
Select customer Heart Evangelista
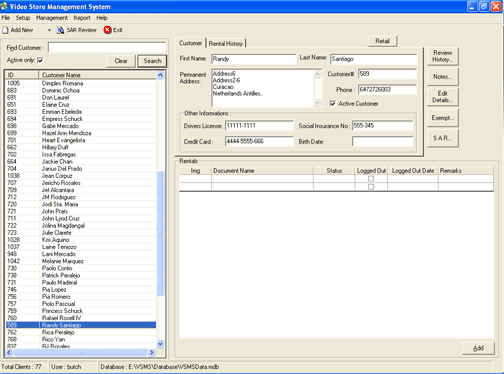[x=81, y=140]
